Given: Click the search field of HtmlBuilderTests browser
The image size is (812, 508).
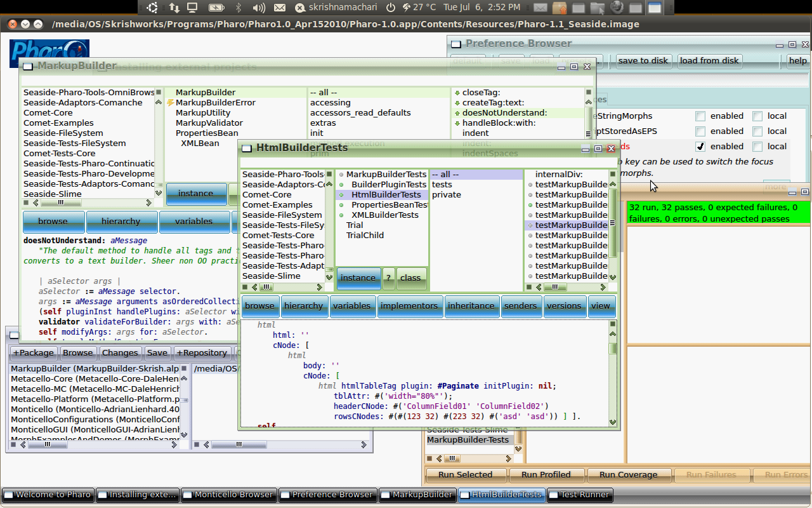Looking at the screenshot, I should tap(429, 163).
